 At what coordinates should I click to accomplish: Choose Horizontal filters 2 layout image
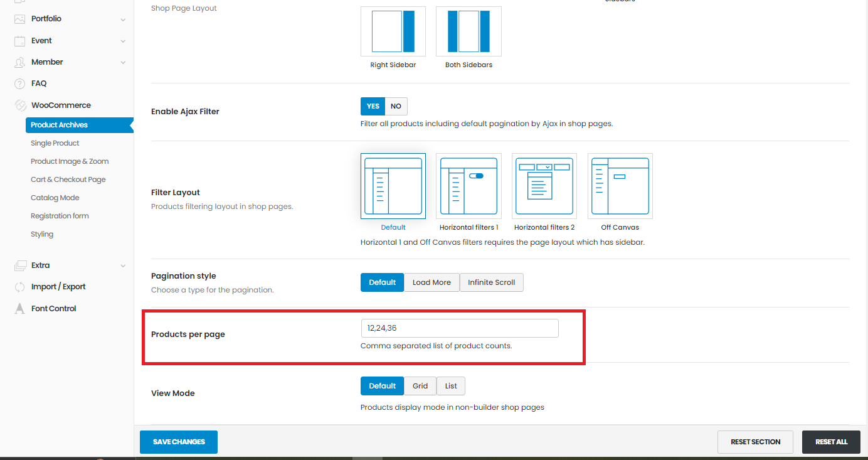pos(544,186)
